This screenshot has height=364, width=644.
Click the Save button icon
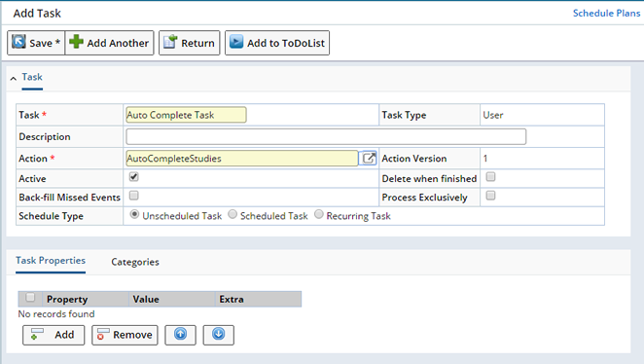pyautogui.click(x=18, y=42)
